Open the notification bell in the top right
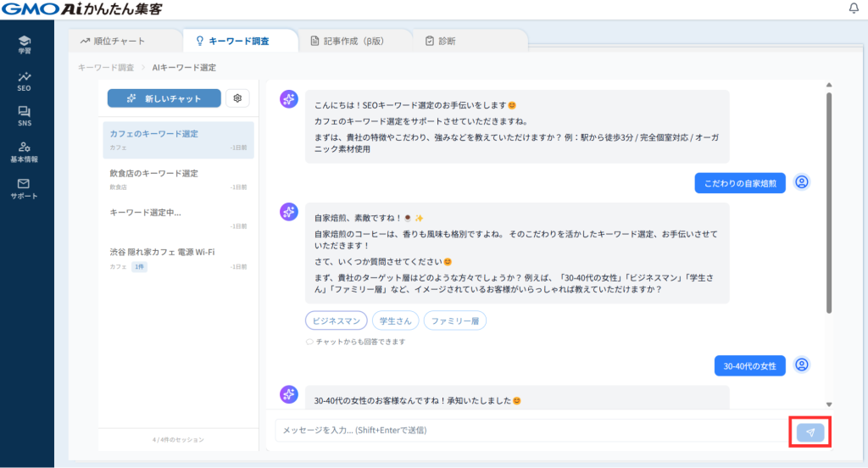This screenshot has width=868, height=468. click(854, 8)
